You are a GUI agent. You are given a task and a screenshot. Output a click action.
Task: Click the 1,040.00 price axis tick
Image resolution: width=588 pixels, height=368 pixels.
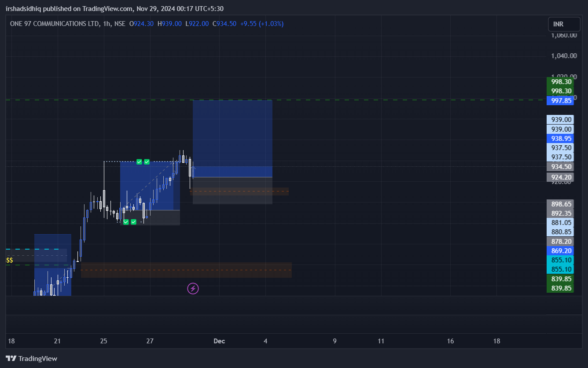point(564,55)
